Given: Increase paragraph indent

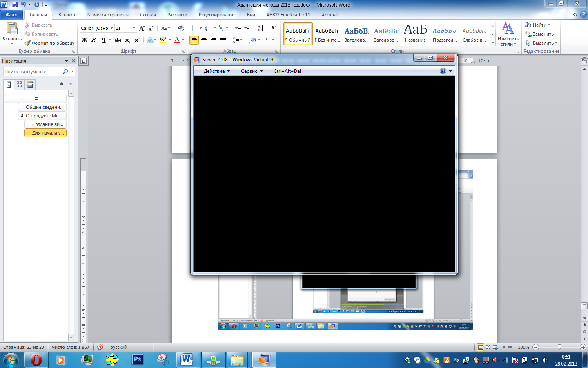Looking at the screenshot, I should point(247,28).
